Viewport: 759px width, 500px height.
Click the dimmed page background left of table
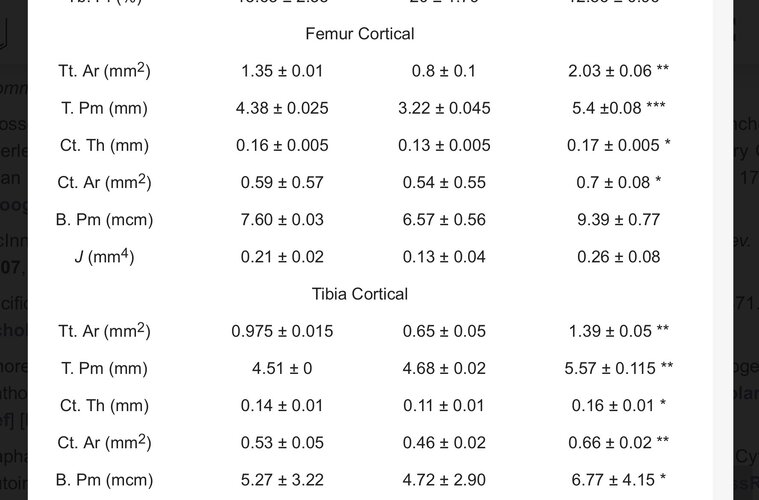pos(14,290)
